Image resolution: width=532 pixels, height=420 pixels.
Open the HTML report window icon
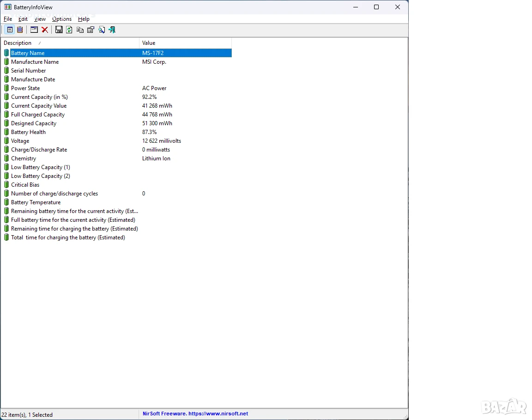click(34, 30)
